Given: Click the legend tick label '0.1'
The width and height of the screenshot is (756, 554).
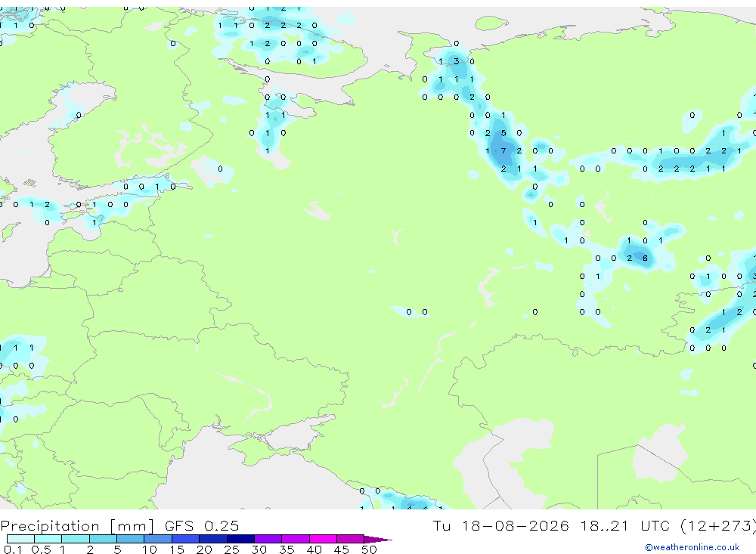Looking at the screenshot, I should (13, 549).
